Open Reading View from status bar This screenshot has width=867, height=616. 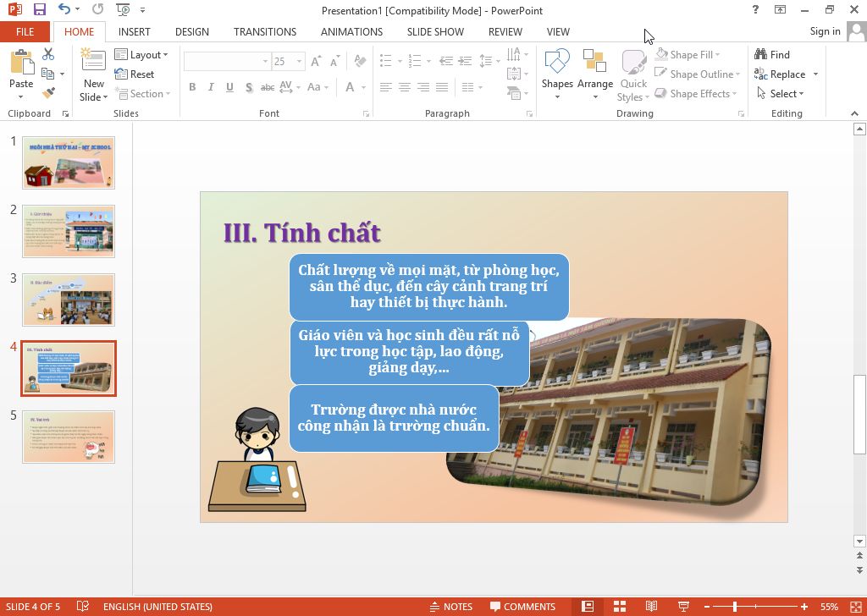click(x=651, y=606)
